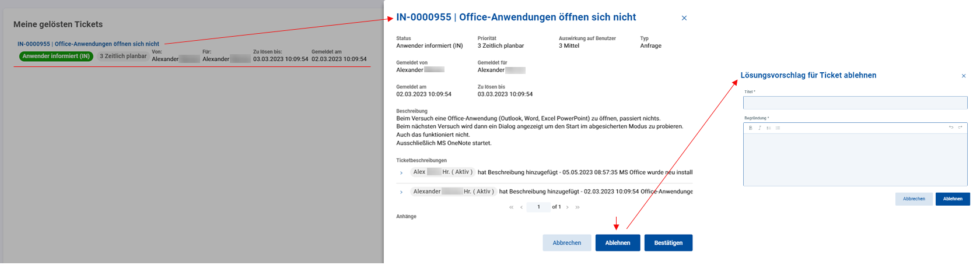Screen dimensions: 980x265
Task: Confirm solution with Bestätigen button
Action: 668,243
